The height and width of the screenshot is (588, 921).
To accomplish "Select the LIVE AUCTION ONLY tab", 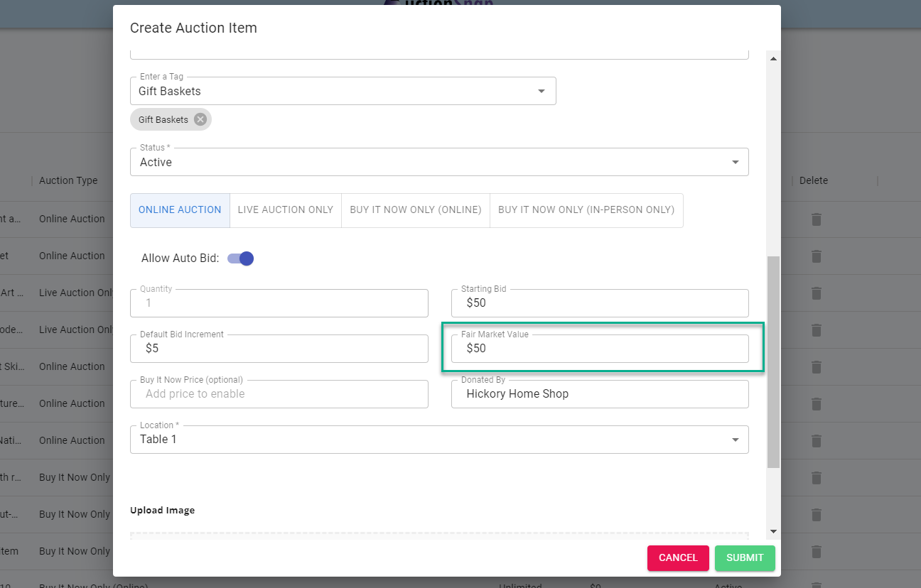I will tap(285, 210).
